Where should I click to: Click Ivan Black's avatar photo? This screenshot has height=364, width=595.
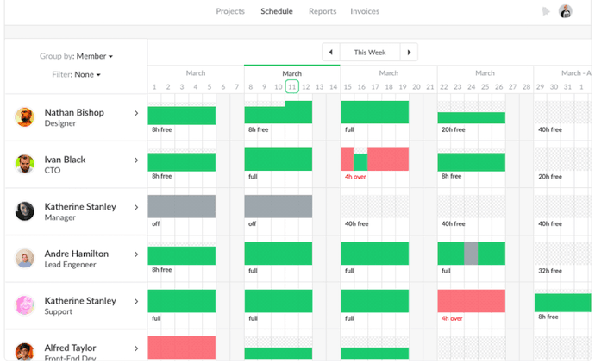[25, 164]
